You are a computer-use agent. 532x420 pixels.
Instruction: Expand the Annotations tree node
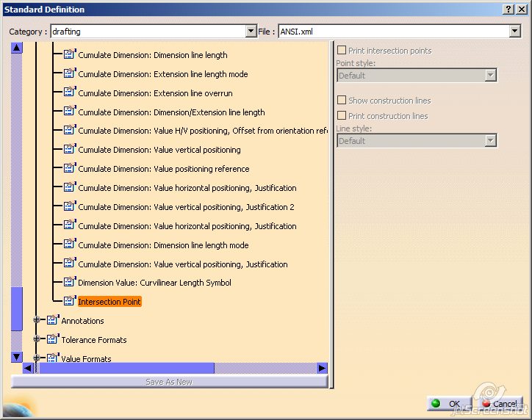pos(37,319)
